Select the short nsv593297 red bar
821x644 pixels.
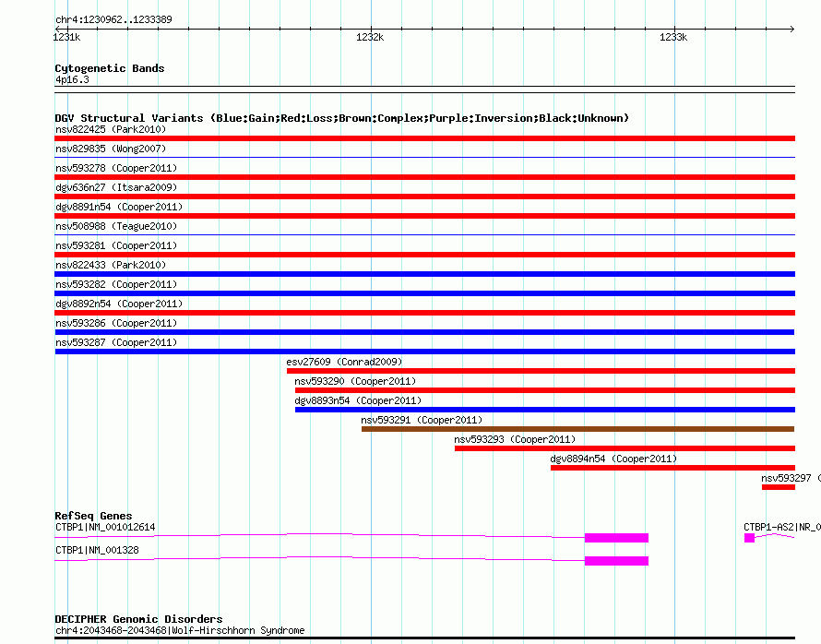[779, 487]
